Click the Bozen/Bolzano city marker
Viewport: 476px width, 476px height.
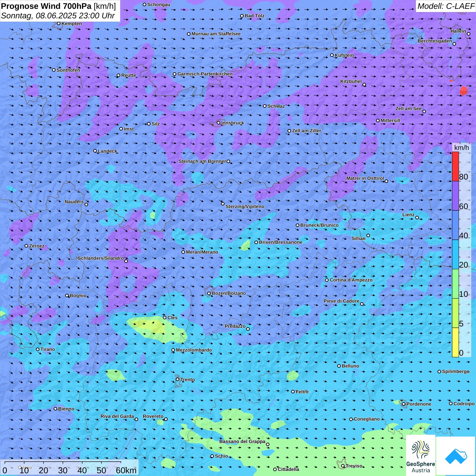pos(209,293)
